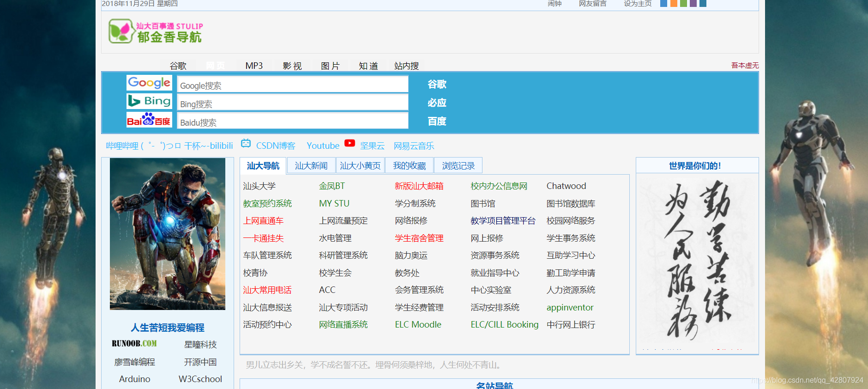Open the 学生宿舍管理 link
This screenshot has height=389, width=868.
[419, 238]
